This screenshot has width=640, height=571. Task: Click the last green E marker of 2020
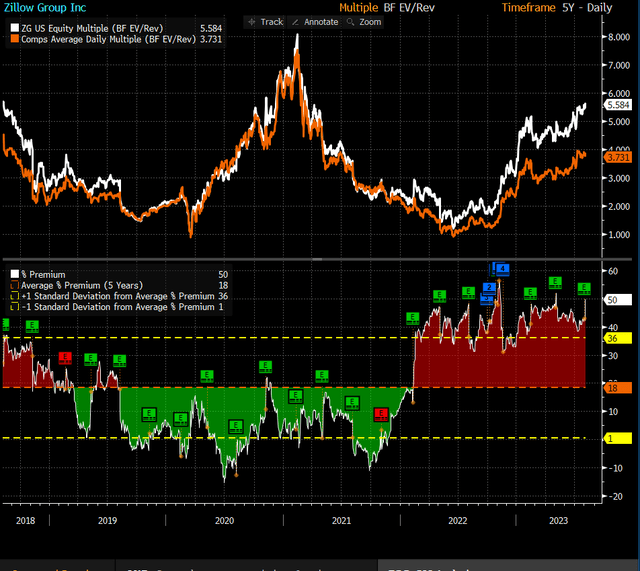[x=265, y=367]
